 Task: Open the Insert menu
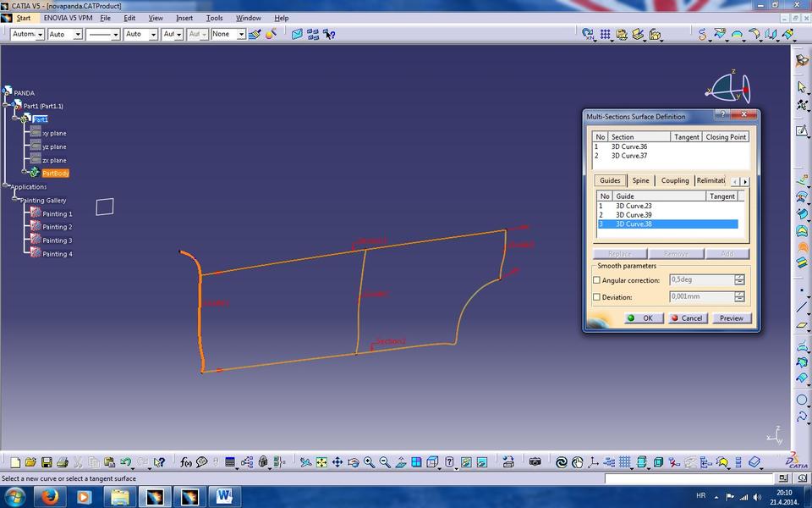click(x=184, y=18)
